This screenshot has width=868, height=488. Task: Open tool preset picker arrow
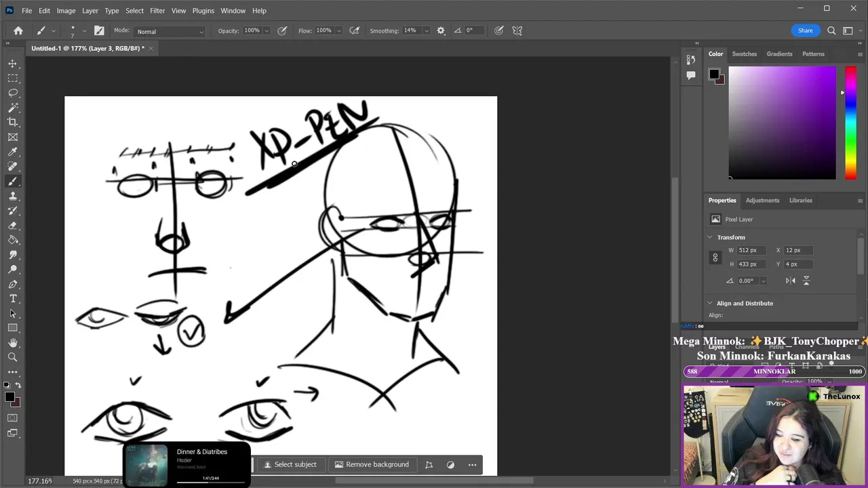(54, 30)
